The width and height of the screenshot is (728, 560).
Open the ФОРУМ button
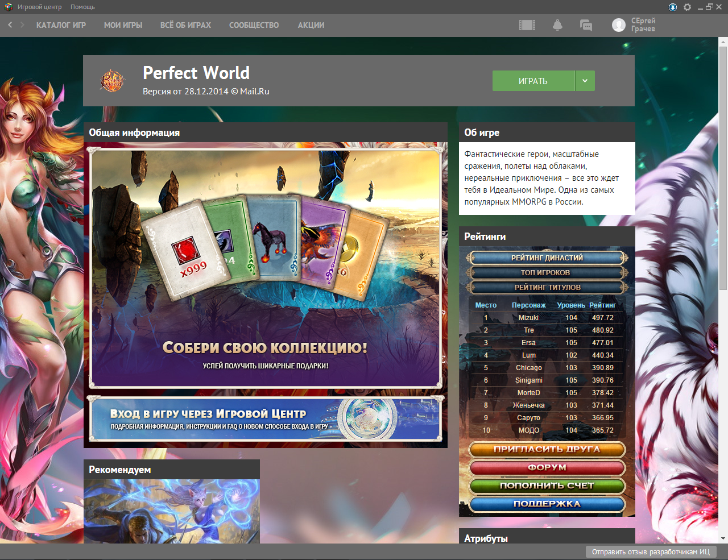547,467
